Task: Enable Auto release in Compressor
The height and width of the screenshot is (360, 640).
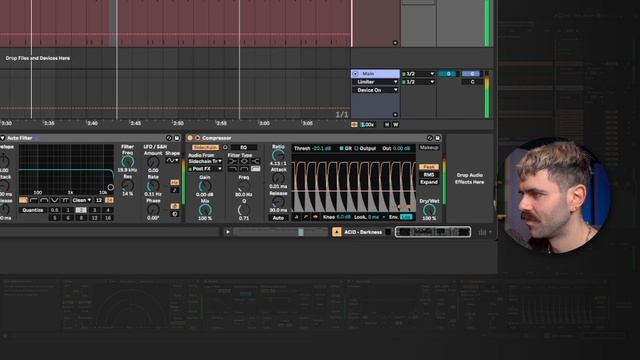Action: (278, 218)
